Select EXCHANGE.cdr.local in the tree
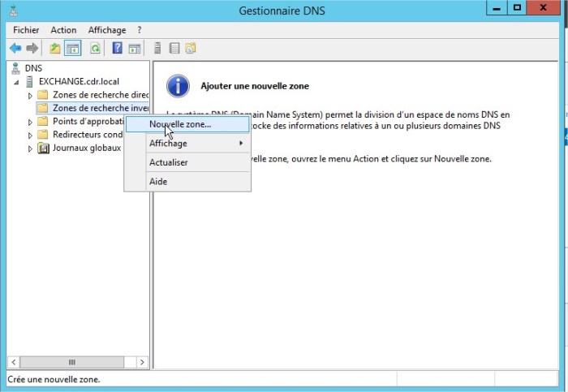Screen dimensions: 568x392 (x=79, y=81)
